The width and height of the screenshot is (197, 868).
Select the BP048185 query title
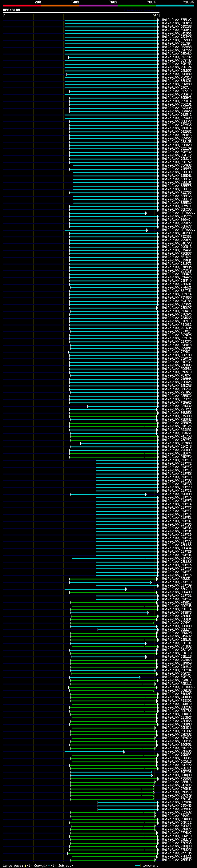pos(11,10)
